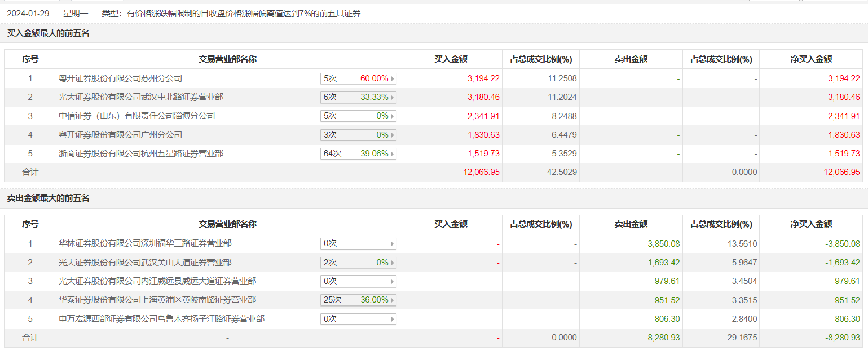Click 光大证券武汉中北路证券营业部 name
This screenshot has width=868, height=350.
[141, 97]
